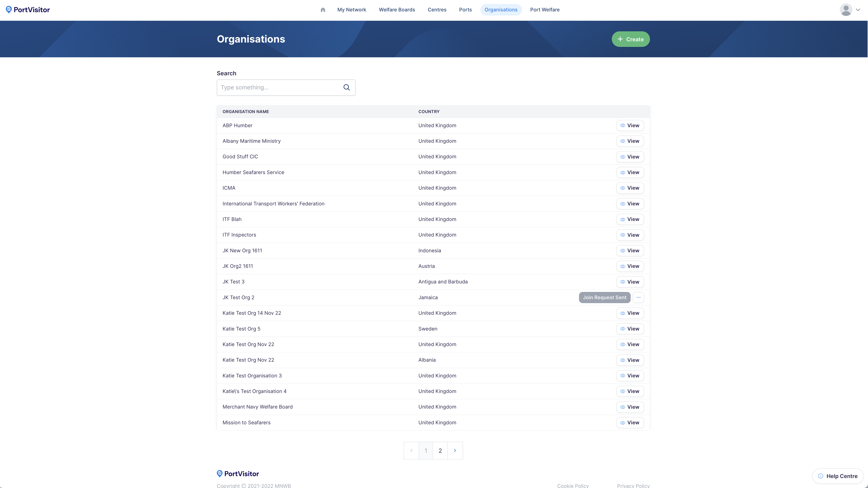Viewport: 868px width, 488px height.
Task: View JK Org2 1611 organisation
Action: pyautogui.click(x=630, y=266)
